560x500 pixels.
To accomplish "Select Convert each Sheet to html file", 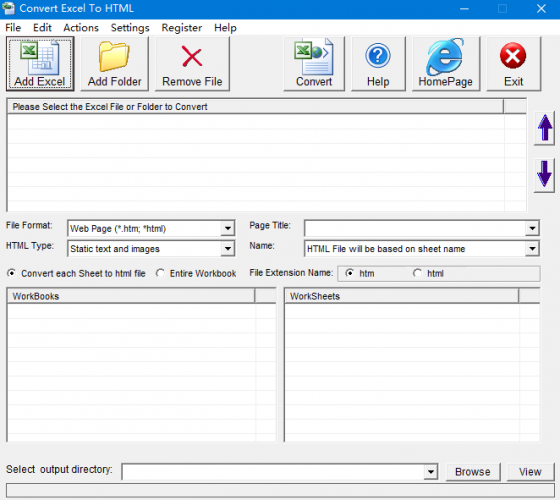I will point(76,274).
